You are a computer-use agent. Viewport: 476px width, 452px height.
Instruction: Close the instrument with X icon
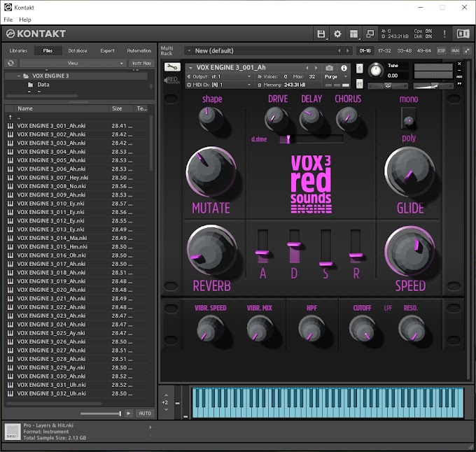[x=459, y=64]
